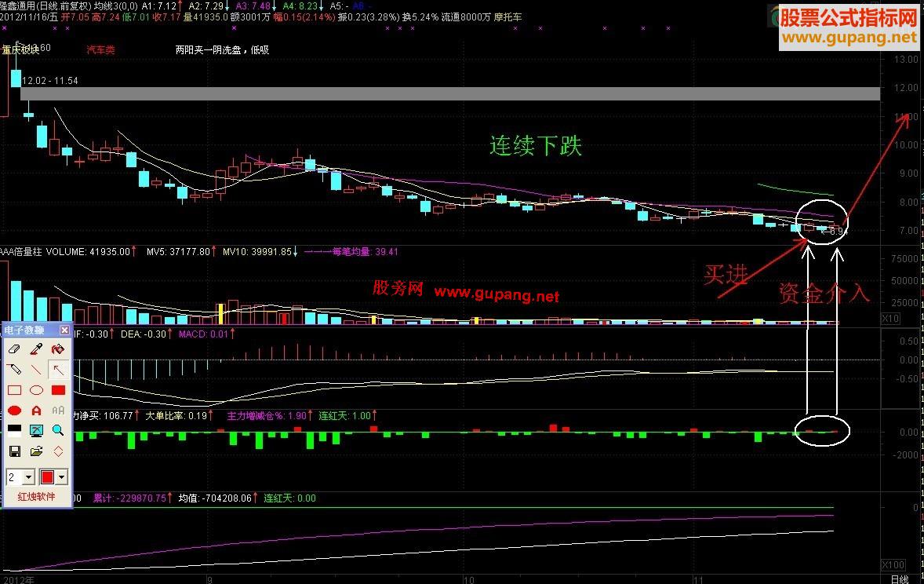Viewport: 924px width, 584px height.
Task: Select the magnifier zoom tool
Action: click(x=58, y=431)
